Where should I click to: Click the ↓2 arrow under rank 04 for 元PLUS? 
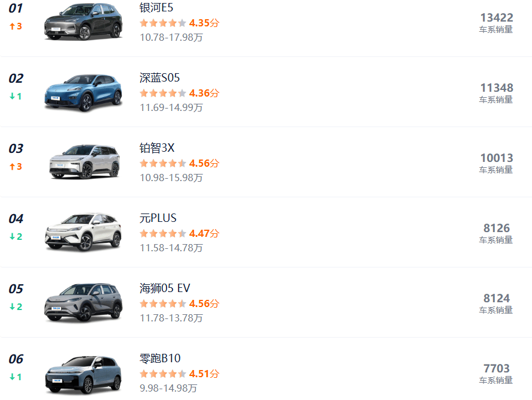15,236
